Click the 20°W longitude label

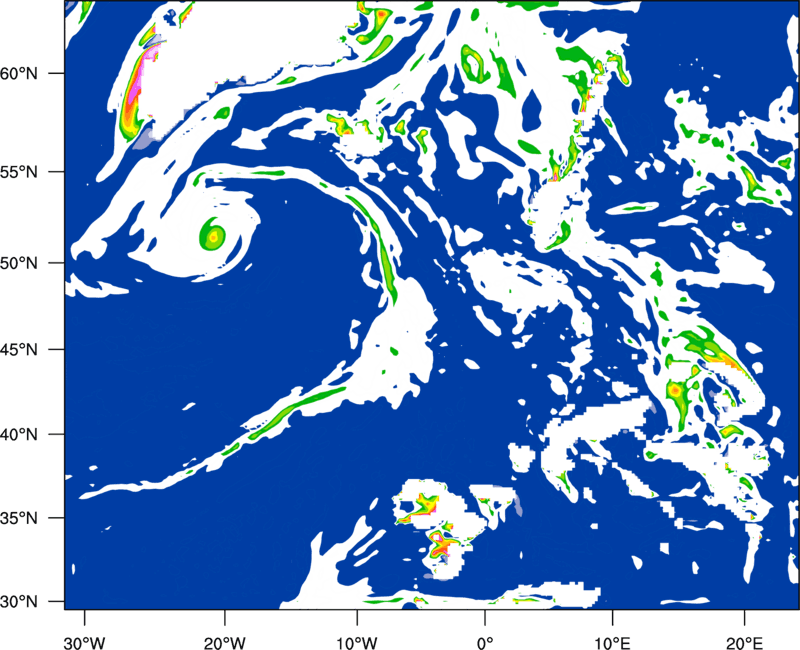[x=225, y=643]
